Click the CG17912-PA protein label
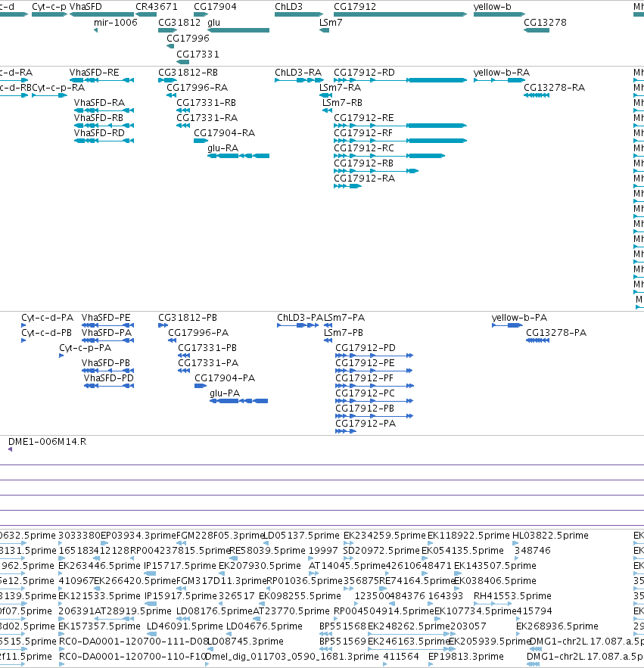The image size is (644, 668). click(x=366, y=424)
